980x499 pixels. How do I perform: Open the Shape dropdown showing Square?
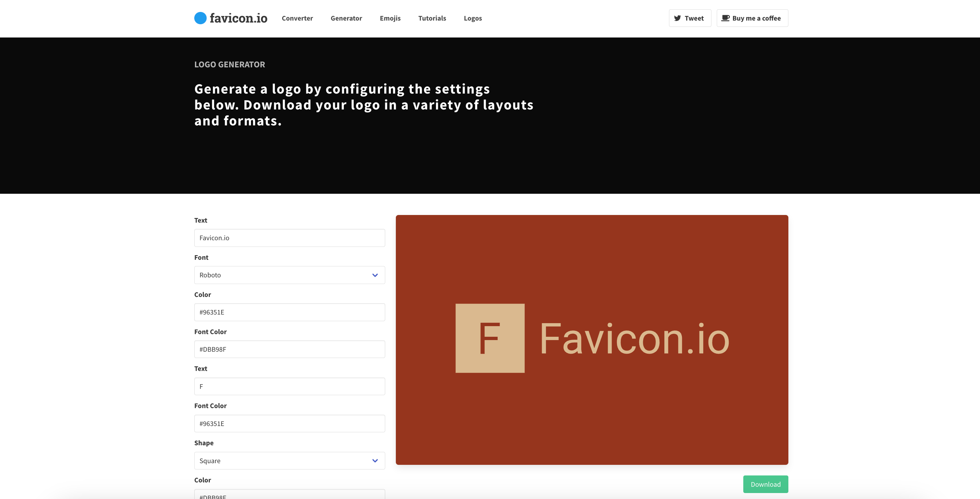pyautogui.click(x=281, y=461)
